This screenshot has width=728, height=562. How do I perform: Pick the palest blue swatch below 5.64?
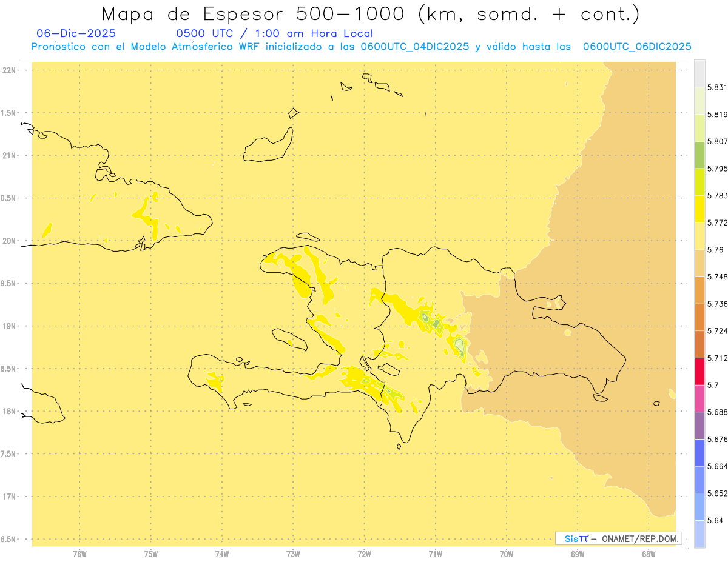pos(699,534)
